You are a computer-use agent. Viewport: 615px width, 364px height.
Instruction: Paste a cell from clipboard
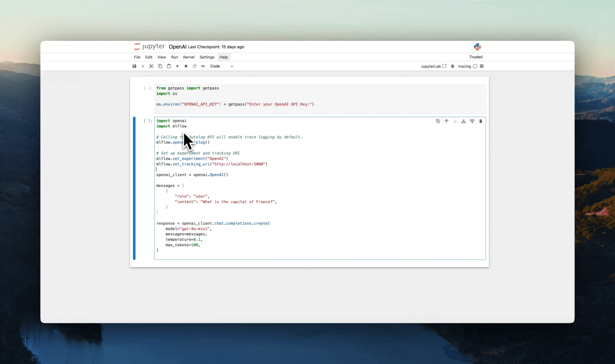pos(169,66)
